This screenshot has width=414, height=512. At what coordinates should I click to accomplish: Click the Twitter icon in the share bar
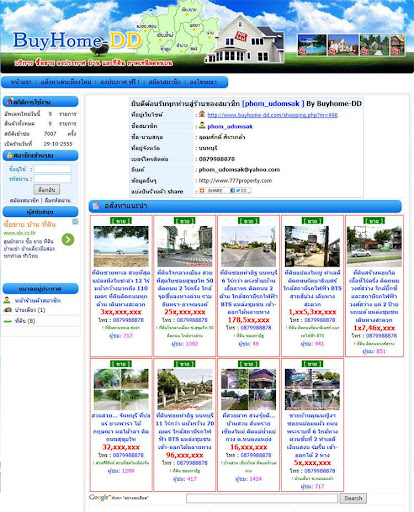pyautogui.click(x=238, y=191)
